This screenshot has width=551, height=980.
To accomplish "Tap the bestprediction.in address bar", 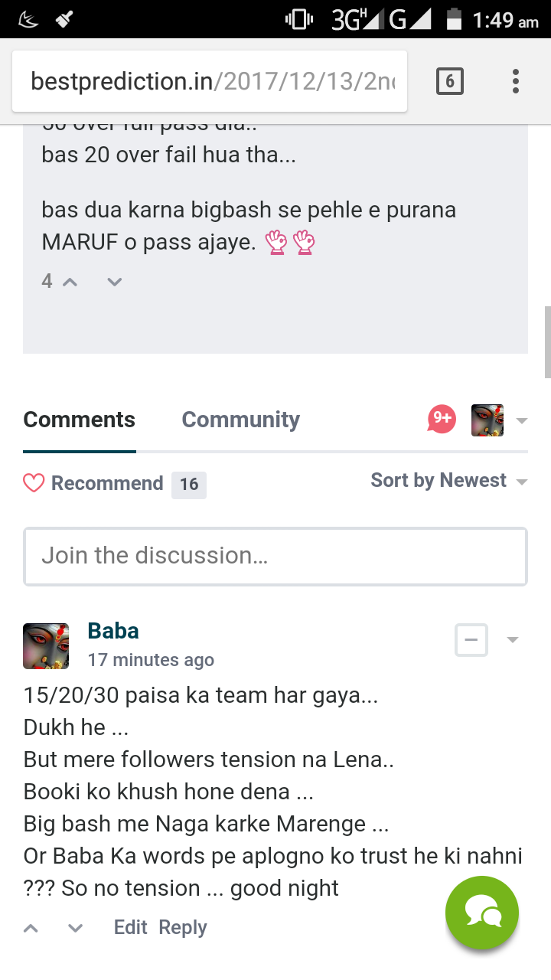I will click(x=210, y=81).
